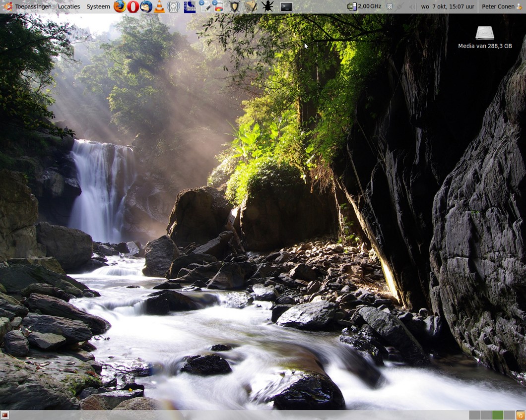
Task: Select the Media van 288,3 GB drive icon
Action: pos(485,33)
